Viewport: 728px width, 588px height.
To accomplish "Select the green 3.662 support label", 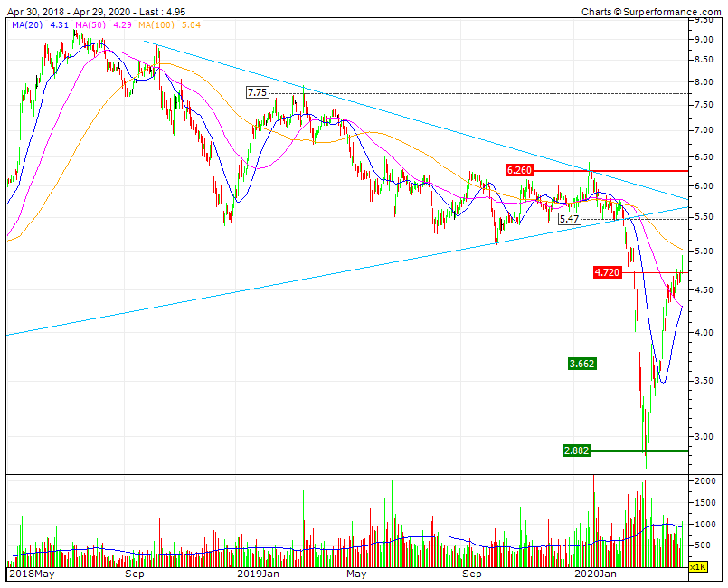I will [x=581, y=364].
